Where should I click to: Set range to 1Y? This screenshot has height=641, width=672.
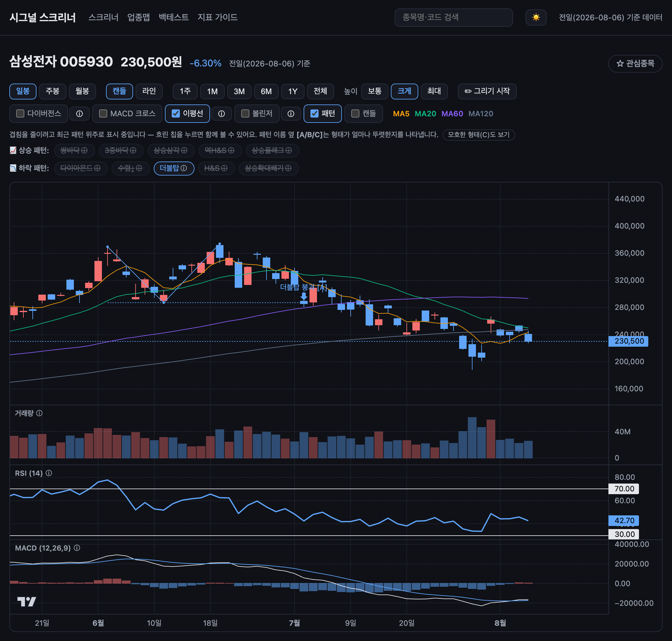click(x=293, y=91)
